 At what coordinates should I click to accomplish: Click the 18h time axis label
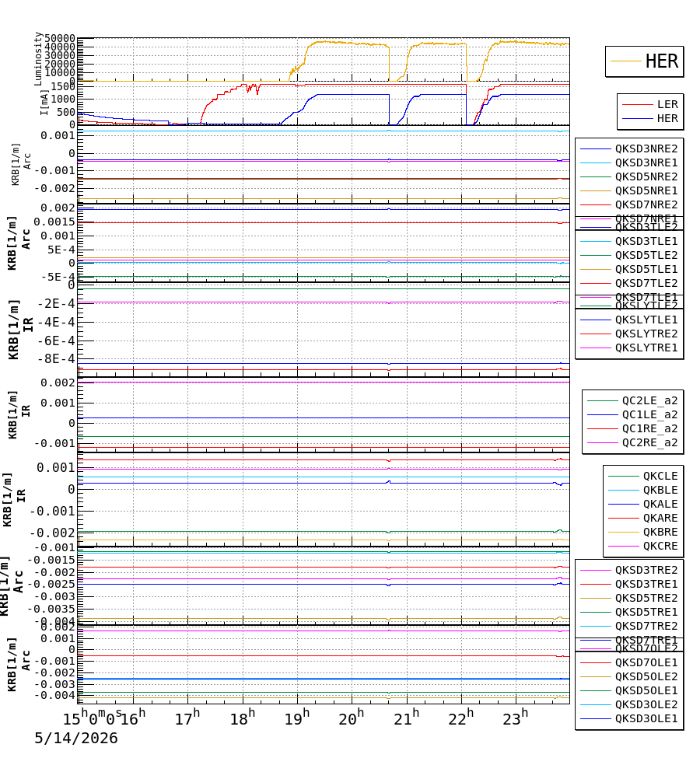(243, 718)
